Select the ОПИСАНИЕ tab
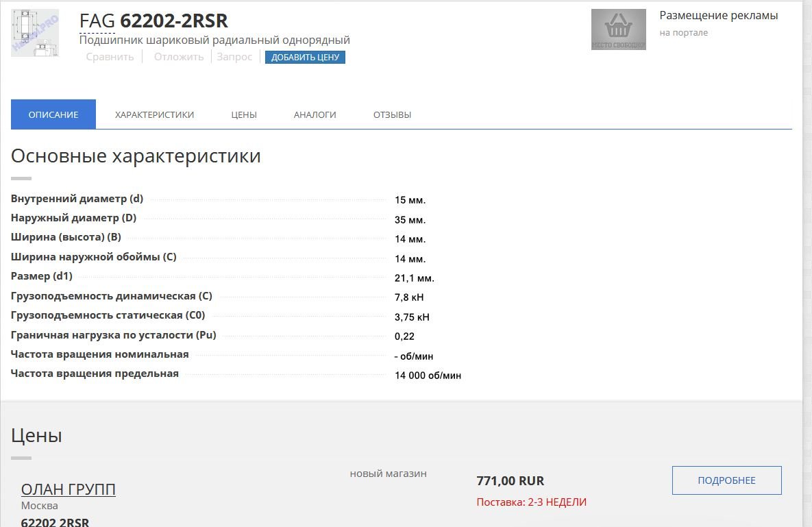The image size is (812, 527). tap(53, 114)
